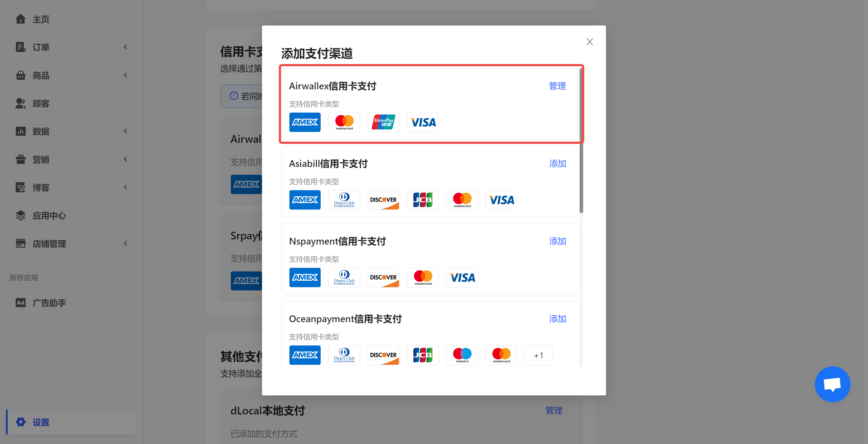Click the 添加支付渠道 dialog heading

(x=317, y=53)
